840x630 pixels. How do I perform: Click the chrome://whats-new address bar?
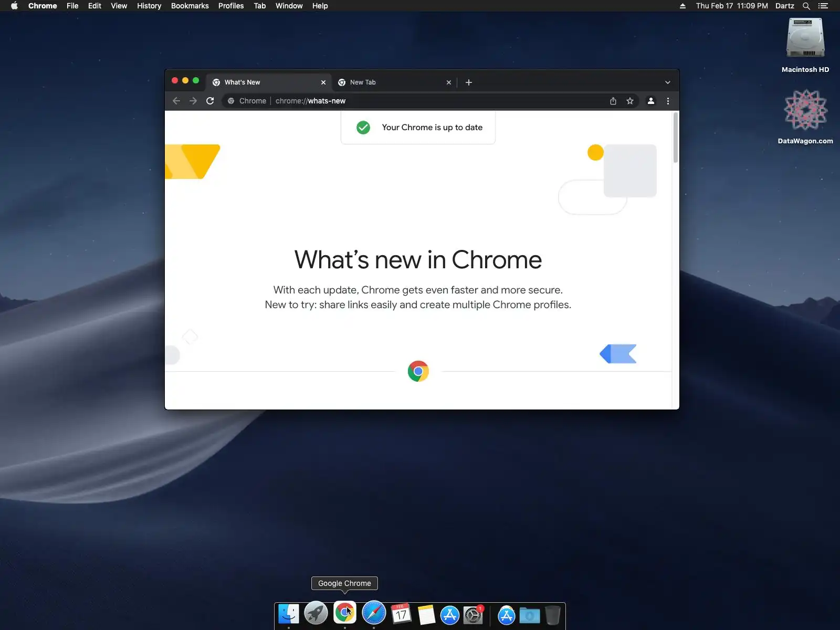click(x=431, y=101)
